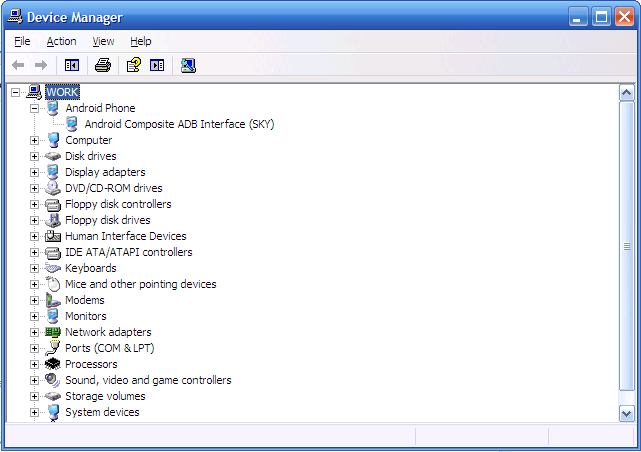
Task: Click the scrollbar down arrow
Action: coord(627,413)
